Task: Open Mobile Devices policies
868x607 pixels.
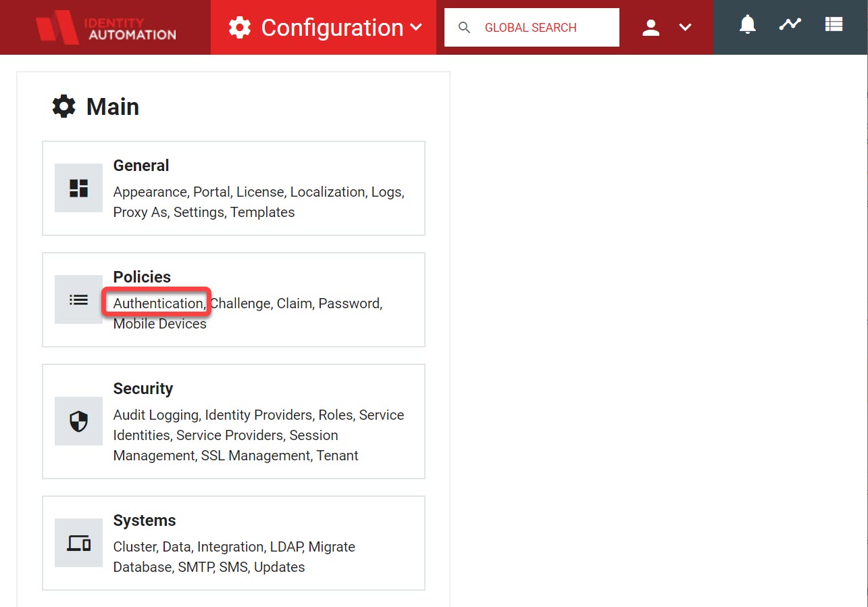Action: point(160,324)
